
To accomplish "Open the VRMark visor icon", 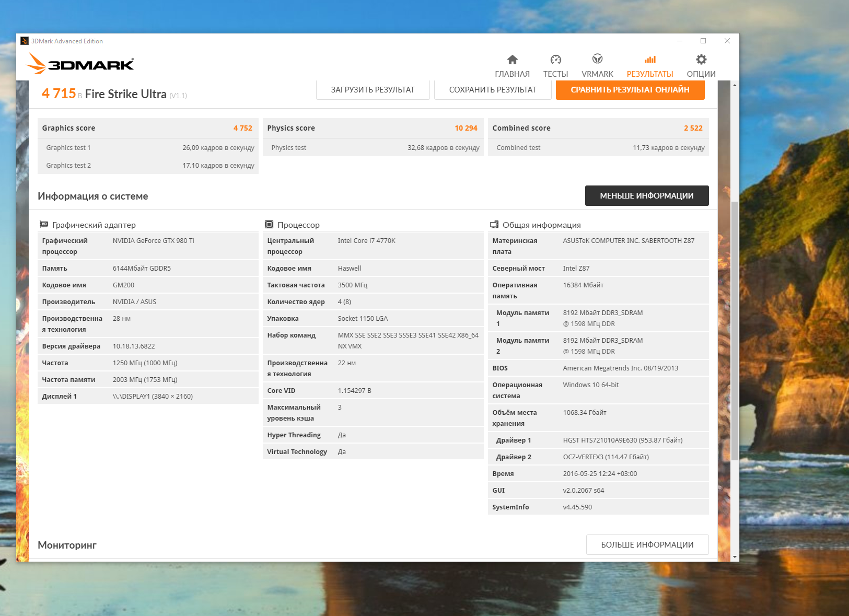I will coord(598,59).
